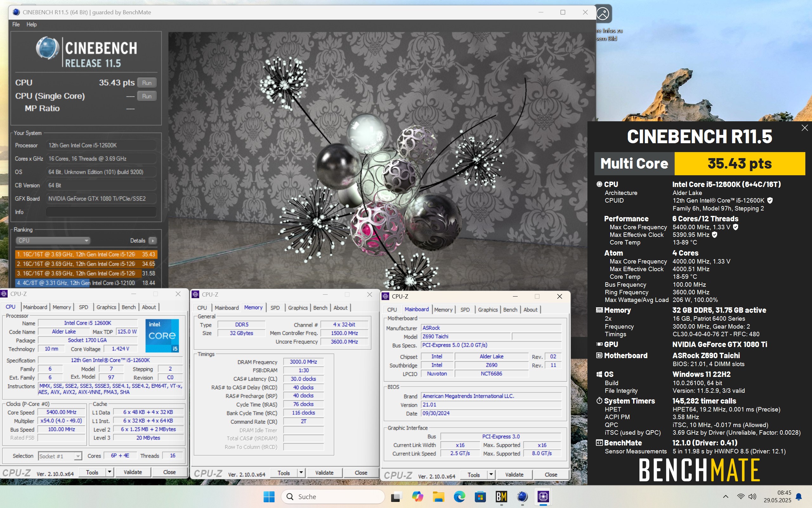The width and height of the screenshot is (812, 508).
Task: Click Close in first CPU-Z window
Action: [x=169, y=472]
